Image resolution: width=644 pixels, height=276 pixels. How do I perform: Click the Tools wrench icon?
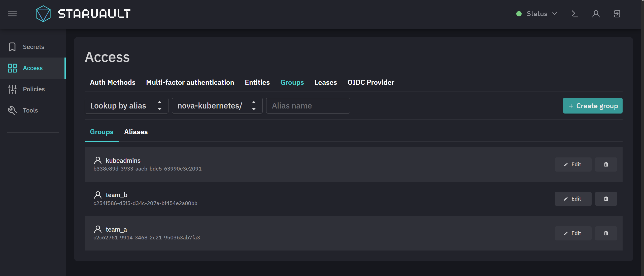coord(12,111)
